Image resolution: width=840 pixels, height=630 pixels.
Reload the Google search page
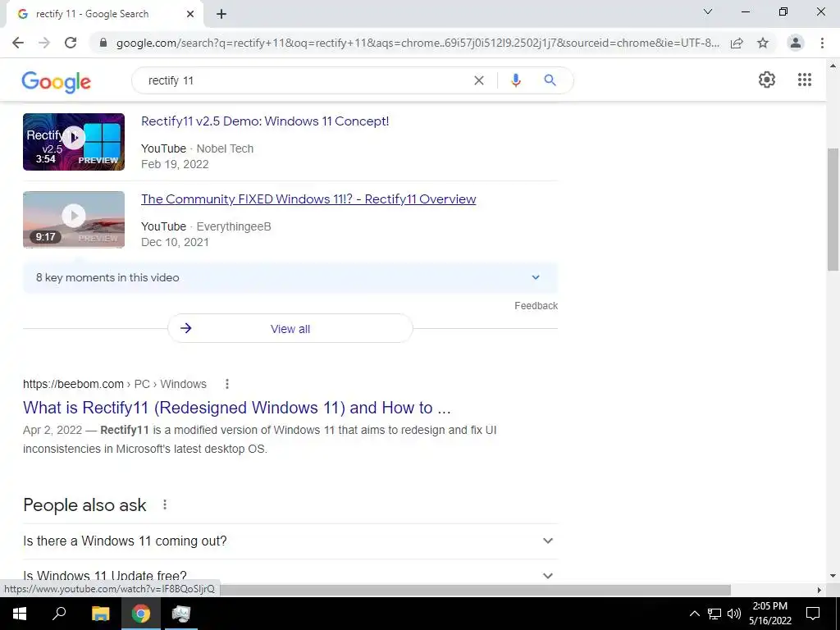[71, 43]
